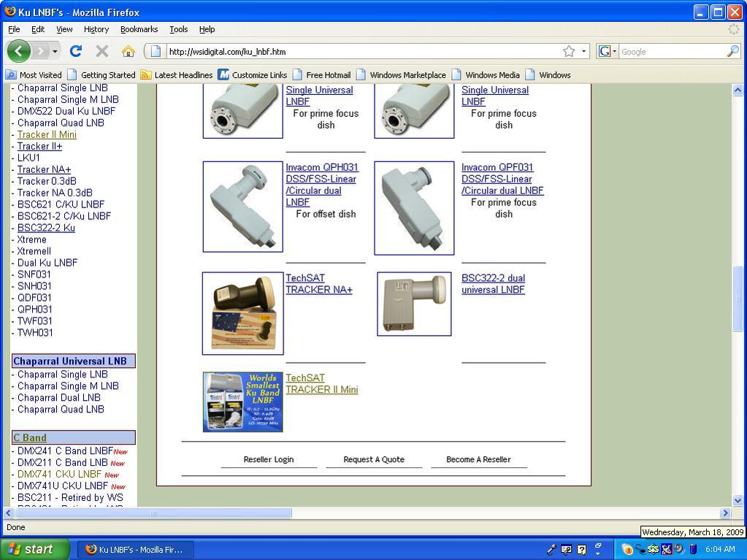
Task: Open the search engine selector dropdown
Action: coord(608,51)
